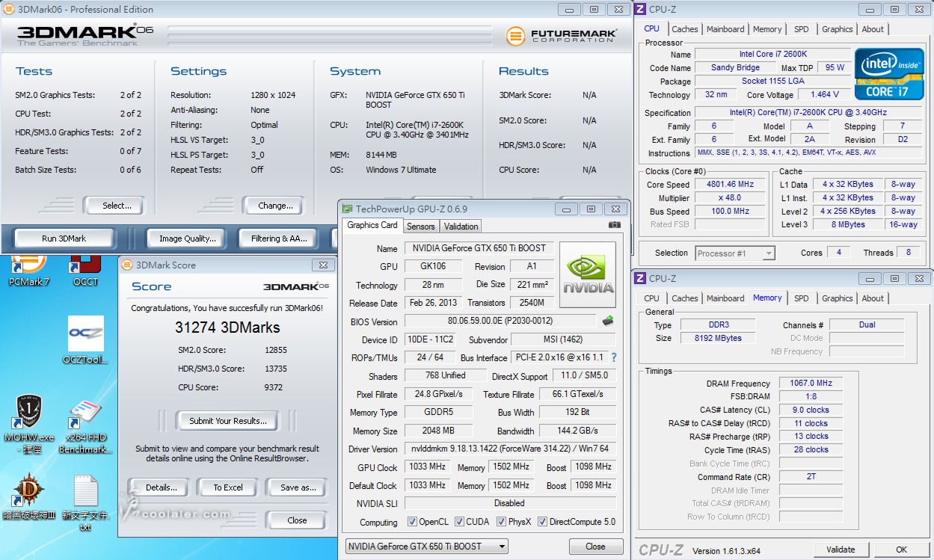Toggle the DirectCompute 5.0 checkbox
The height and width of the screenshot is (560, 934).
543,522
